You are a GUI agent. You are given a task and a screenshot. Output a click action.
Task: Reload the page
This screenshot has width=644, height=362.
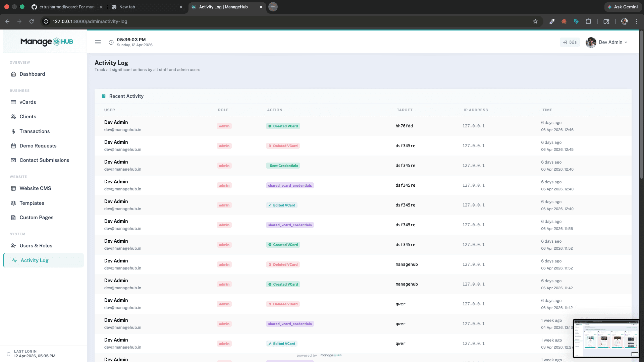pos(32,21)
